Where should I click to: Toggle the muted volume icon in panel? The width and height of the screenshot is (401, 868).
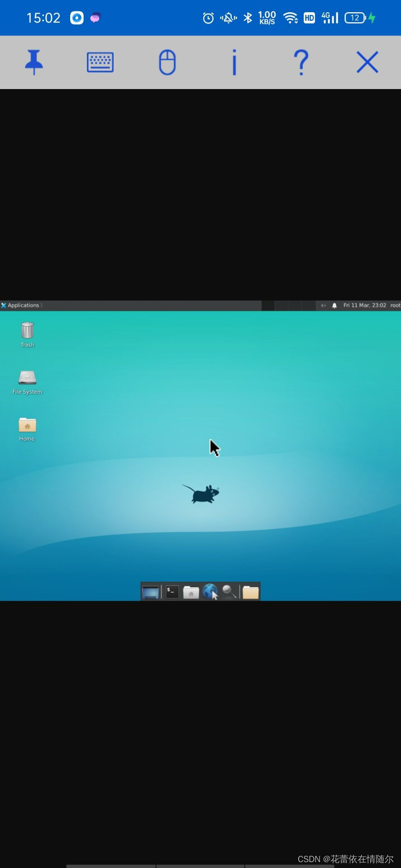tap(323, 306)
